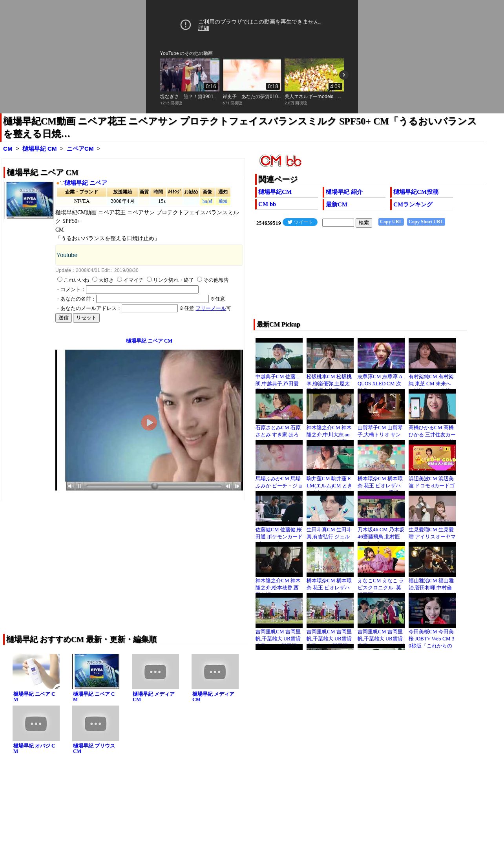The height and width of the screenshot is (868, 504).
Task: Open the CM bb logo
Action: (280, 161)
